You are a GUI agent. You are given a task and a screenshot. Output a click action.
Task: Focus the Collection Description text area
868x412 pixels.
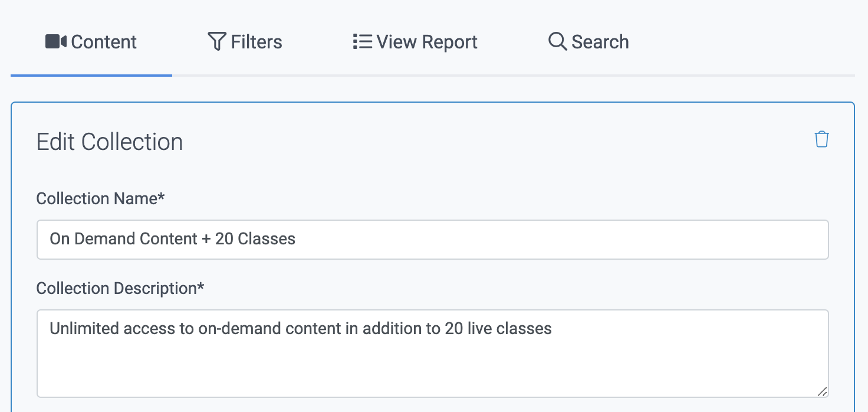(432, 353)
